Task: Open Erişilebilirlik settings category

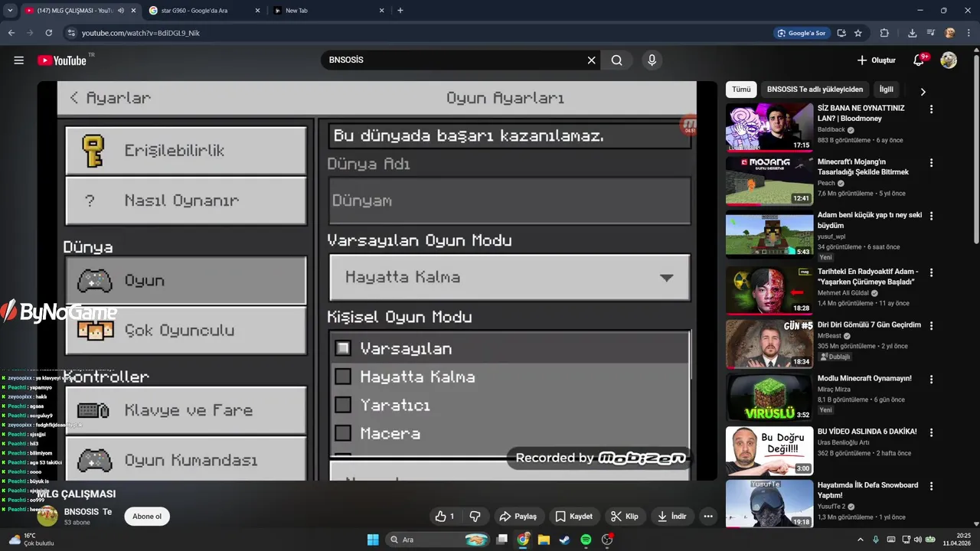Action: click(186, 151)
